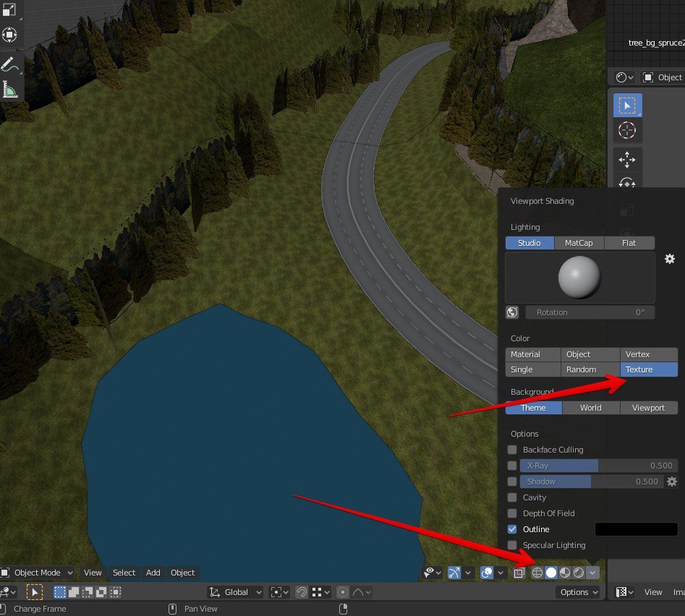Open the viewport View menu
This screenshot has width=685, height=616.
click(x=93, y=573)
